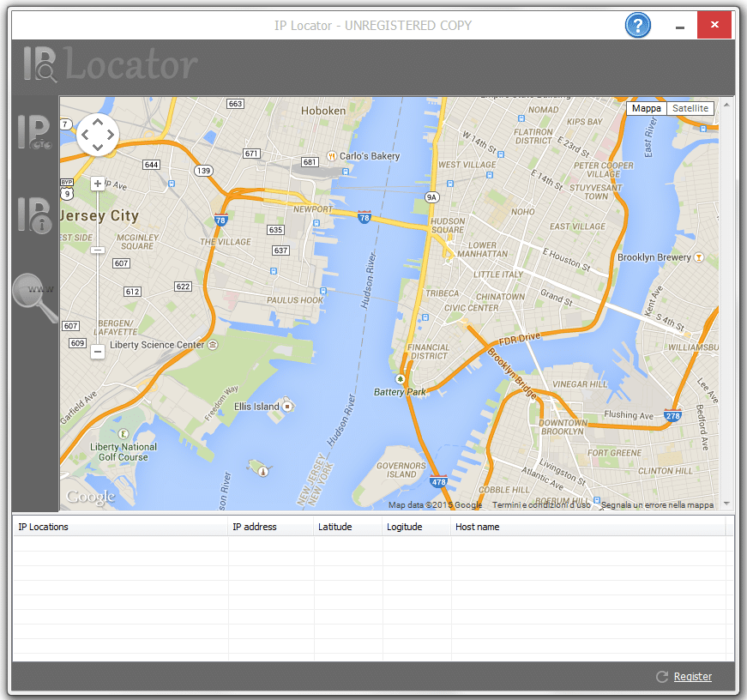
Task: Click the Statue of Liberty island marker
Action: click(263, 471)
